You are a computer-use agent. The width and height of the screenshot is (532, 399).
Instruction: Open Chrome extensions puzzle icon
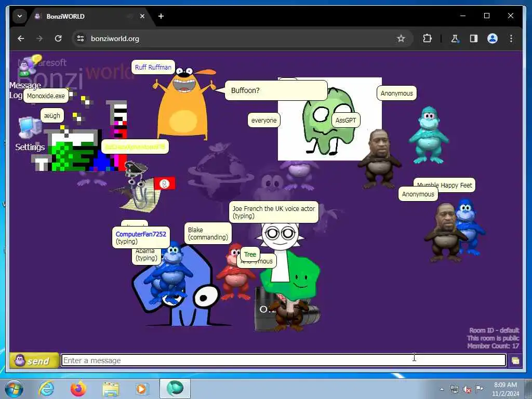[x=427, y=38]
